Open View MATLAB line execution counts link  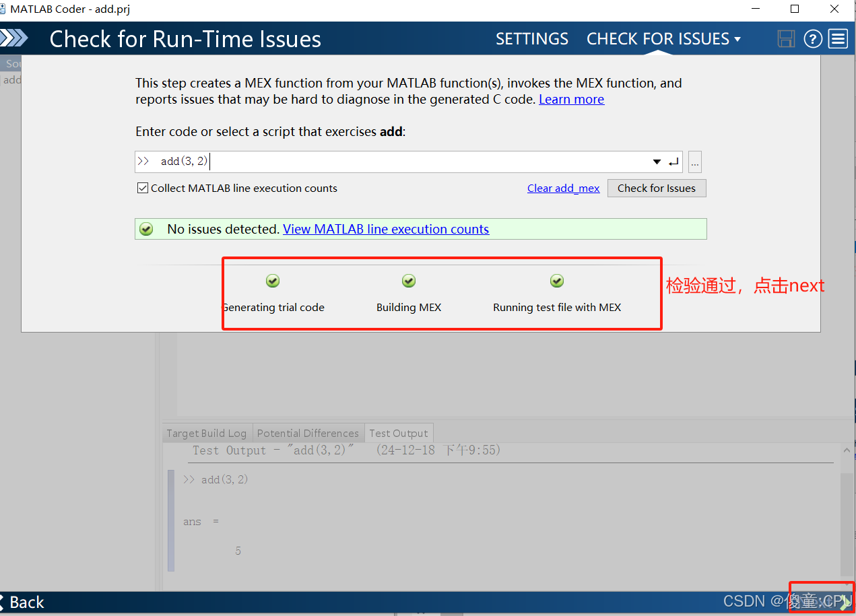tap(386, 230)
